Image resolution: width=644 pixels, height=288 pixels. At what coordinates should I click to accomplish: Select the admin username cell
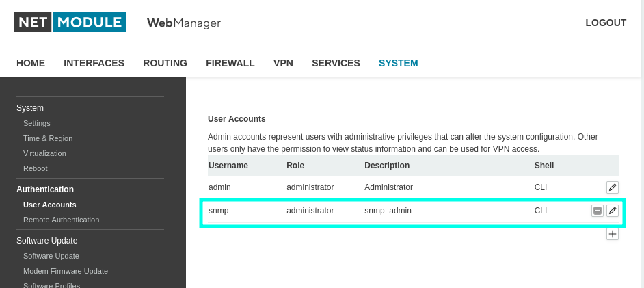click(x=219, y=187)
